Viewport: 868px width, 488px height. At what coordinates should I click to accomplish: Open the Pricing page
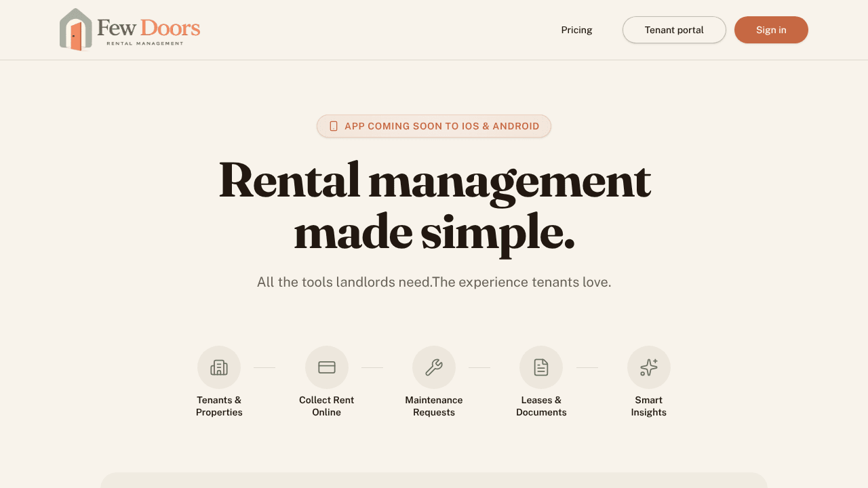576,30
